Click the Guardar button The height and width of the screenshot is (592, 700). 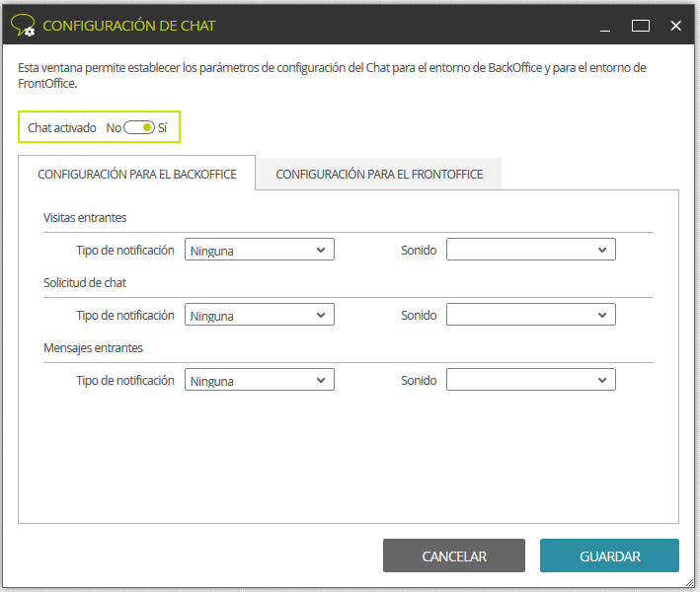pyautogui.click(x=609, y=555)
